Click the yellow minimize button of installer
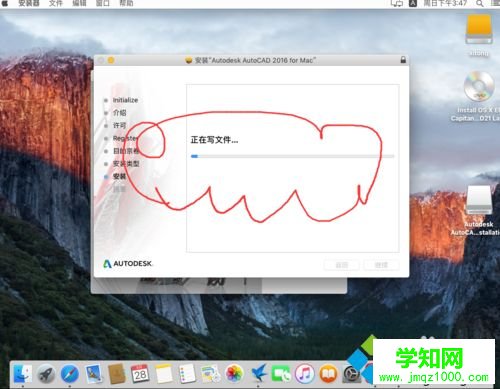The height and width of the screenshot is (389, 500). pyautogui.click(x=111, y=60)
